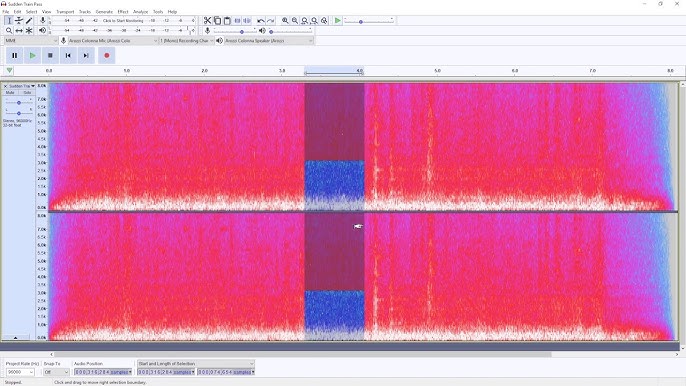Open the Effect menu
Image resolution: width=686 pixels, height=386 pixels.
pyautogui.click(x=123, y=12)
